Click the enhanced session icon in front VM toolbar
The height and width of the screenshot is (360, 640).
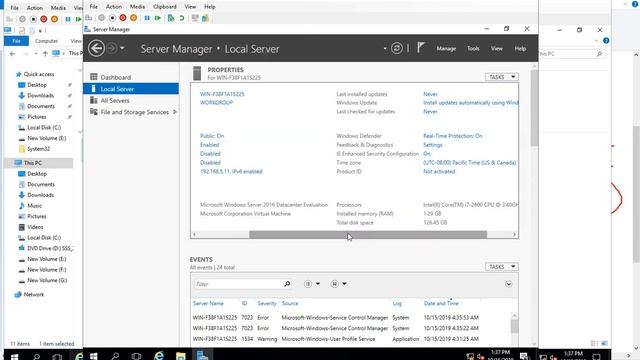[x=195, y=18]
